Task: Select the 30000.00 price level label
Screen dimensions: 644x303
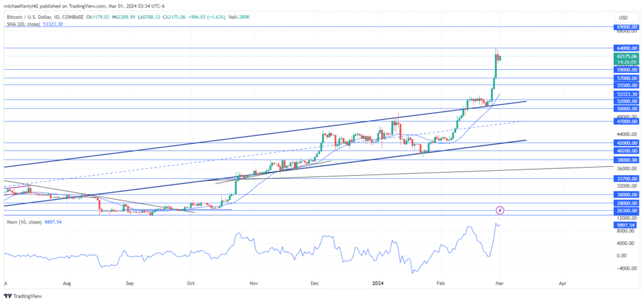Action: 627,195
